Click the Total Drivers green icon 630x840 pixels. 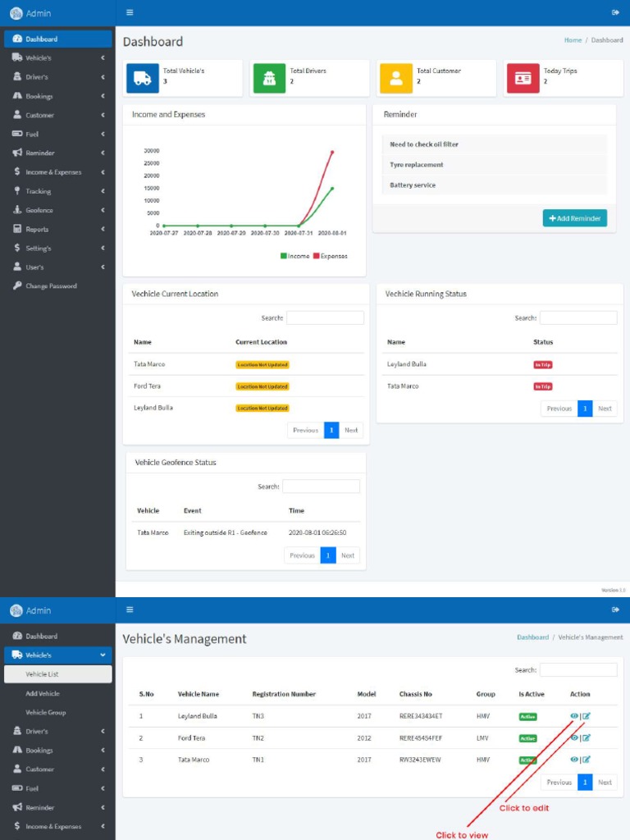(269, 79)
